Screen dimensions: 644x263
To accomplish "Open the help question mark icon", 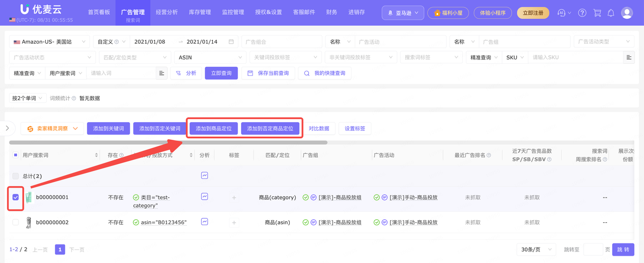I will (582, 13).
